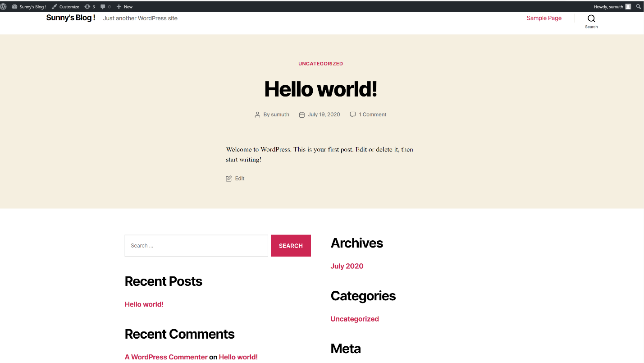This screenshot has width=644, height=363.
Task: Click the Edit pencil icon under the post
Action: click(x=228, y=178)
